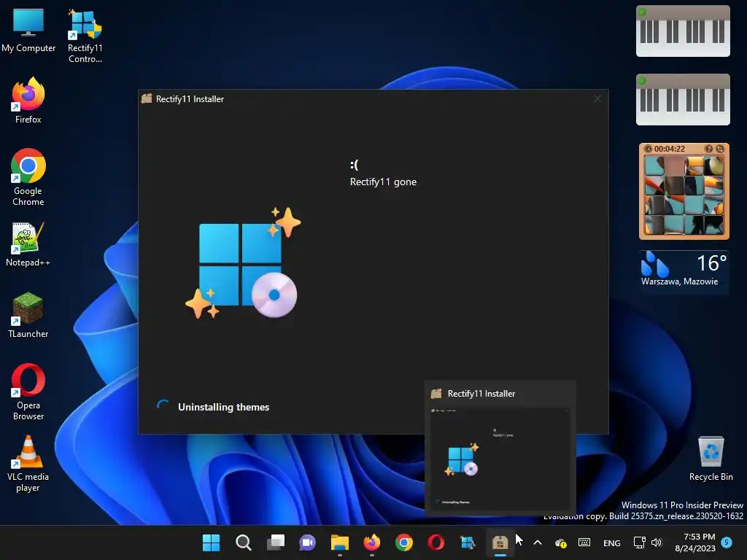747x560 pixels.
Task: Open My Computer desktop icon
Action: coord(28,29)
